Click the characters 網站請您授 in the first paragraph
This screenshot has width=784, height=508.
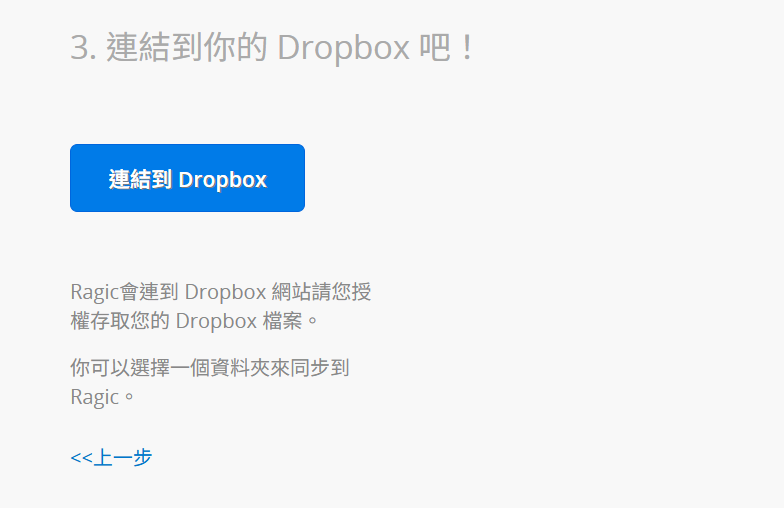[322, 292]
